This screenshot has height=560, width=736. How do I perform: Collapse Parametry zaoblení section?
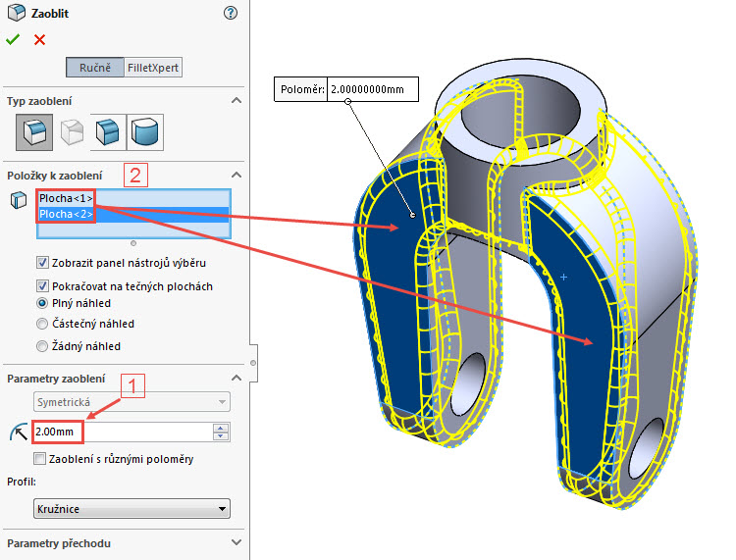(237, 378)
